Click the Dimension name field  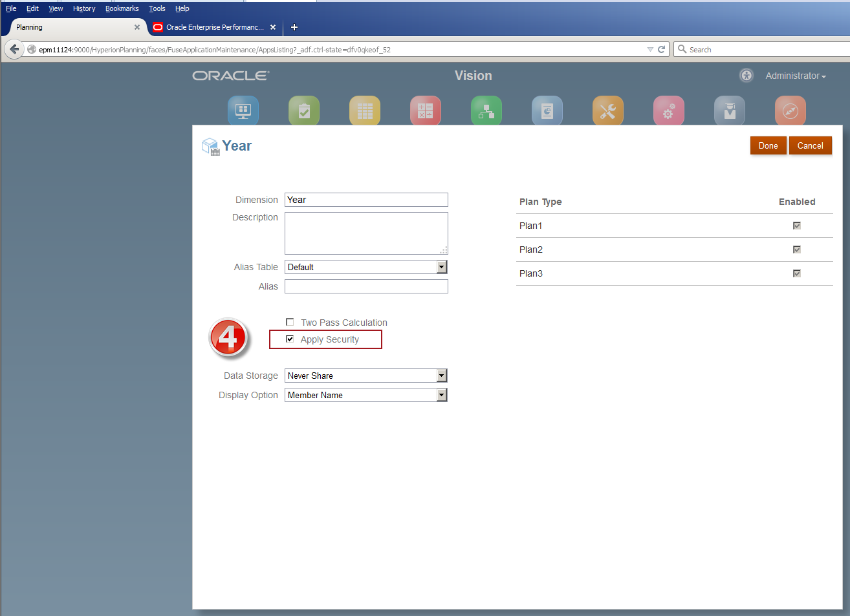point(366,200)
